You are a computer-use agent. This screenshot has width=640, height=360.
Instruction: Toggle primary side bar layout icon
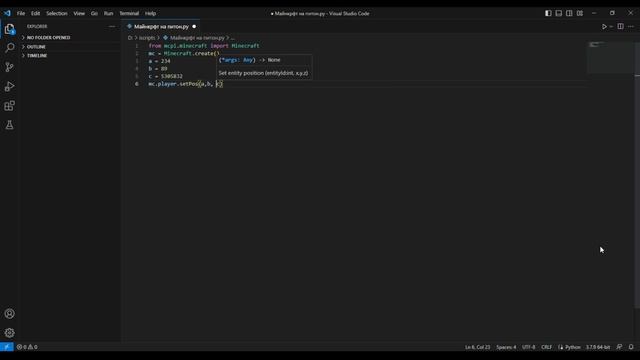point(548,13)
